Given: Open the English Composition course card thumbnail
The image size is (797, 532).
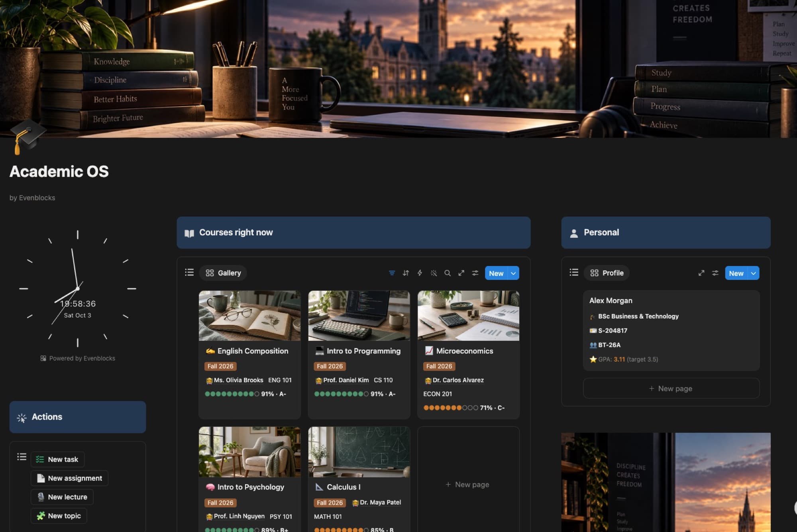Looking at the screenshot, I should coord(249,315).
